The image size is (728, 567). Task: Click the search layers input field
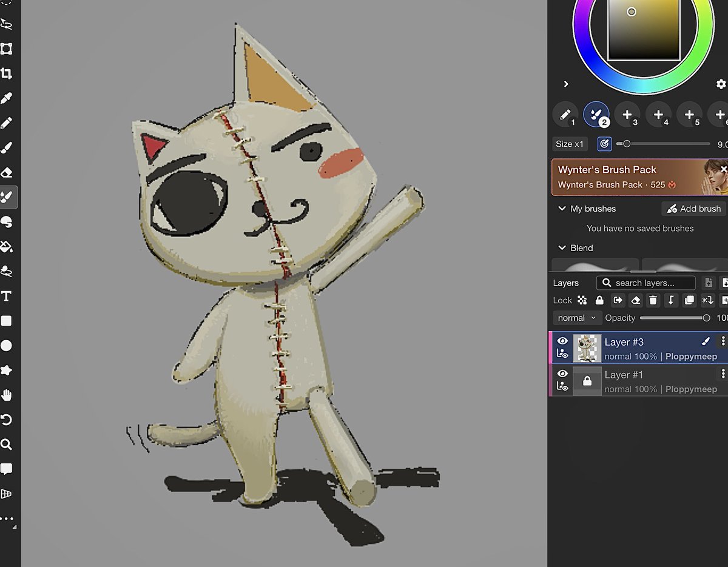click(x=645, y=283)
